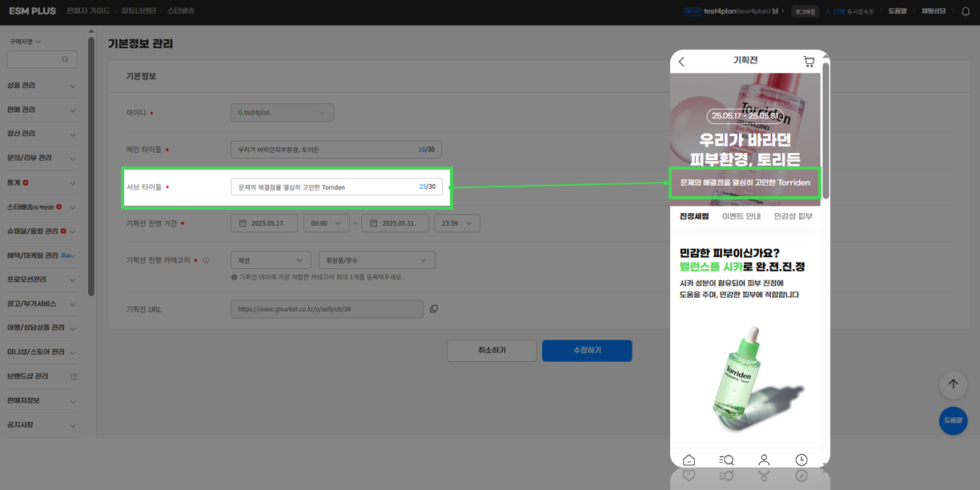Image resolution: width=980 pixels, height=490 pixels.
Task: Expand 정산 관리 in sidebar
Action: click(x=73, y=134)
